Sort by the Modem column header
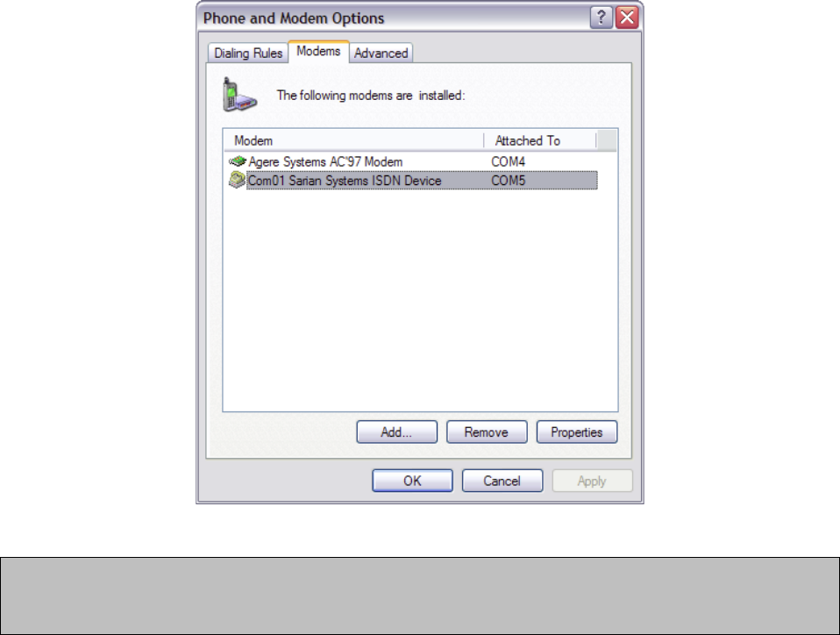The width and height of the screenshot is (840, 635). pos(354,141)
